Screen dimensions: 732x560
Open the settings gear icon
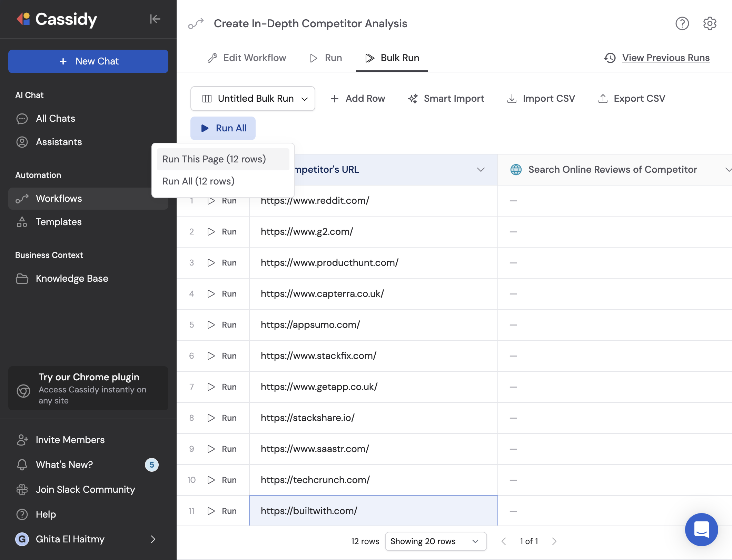click(x=710, y=23)
